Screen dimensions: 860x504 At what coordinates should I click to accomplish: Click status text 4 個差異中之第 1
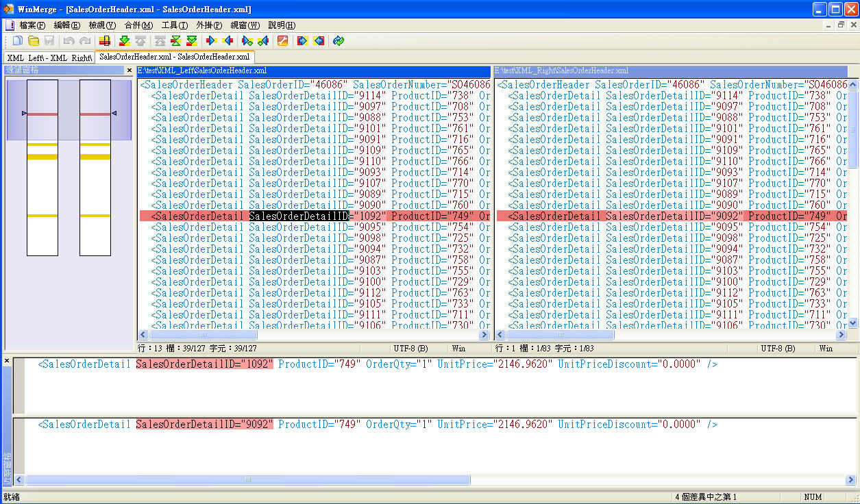coord(706,497)
